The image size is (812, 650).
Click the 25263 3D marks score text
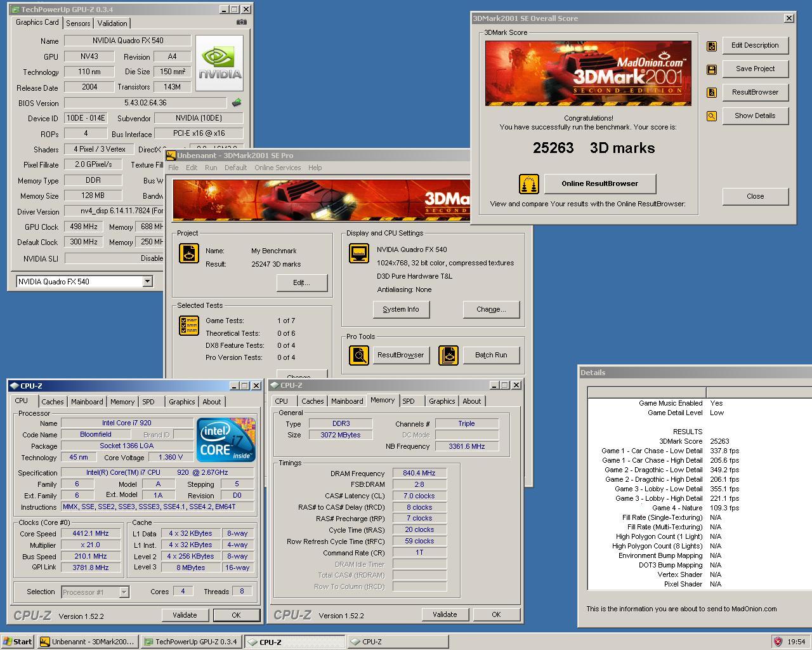(x=594, y=148)
